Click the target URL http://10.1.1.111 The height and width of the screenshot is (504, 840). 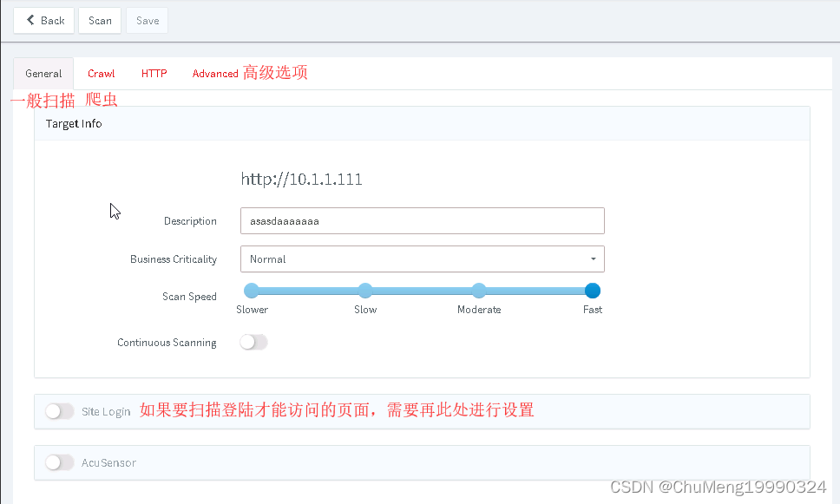(x=302, y=179)
